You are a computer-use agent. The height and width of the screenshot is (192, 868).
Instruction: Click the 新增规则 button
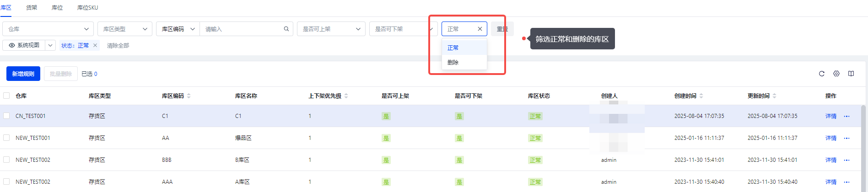(23, 74)
